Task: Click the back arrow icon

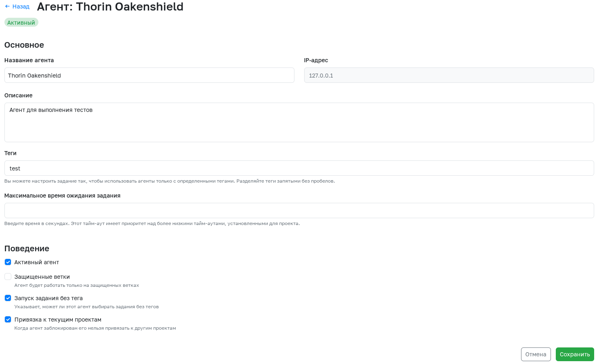Action: pos(7,6)
